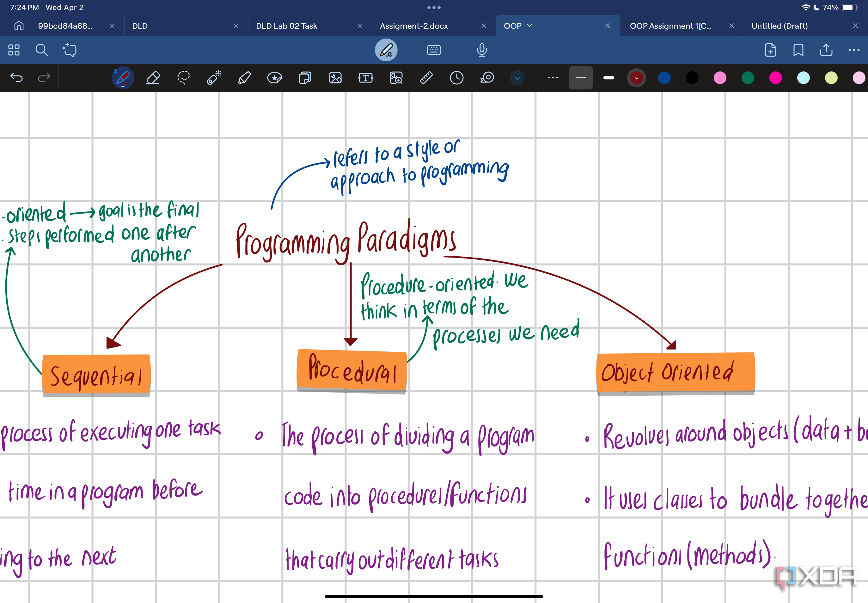Pick the pale yellow pen color
Screen dimensions: 868x603
click(831, 78)
